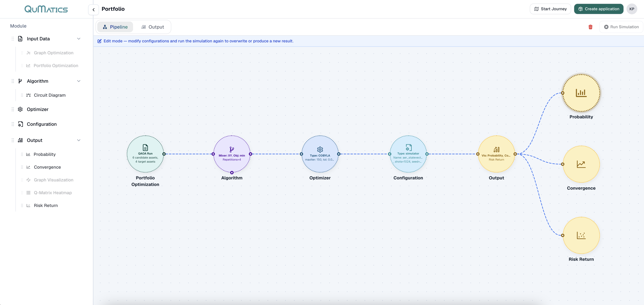Click the Start Journey button
The width and height of the screenshot is (644, 305).
pyautogui.click(x=550, y=9)
